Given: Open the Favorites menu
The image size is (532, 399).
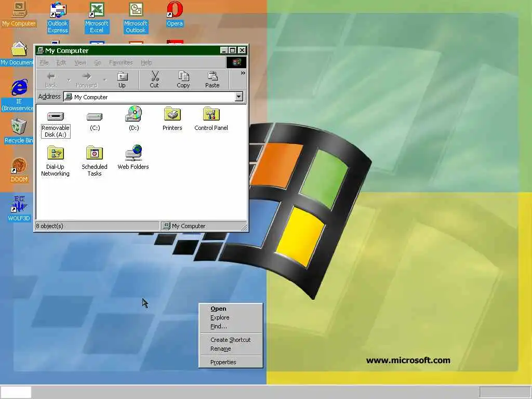Looking at the screenshot, I should [x=121, y=62].
